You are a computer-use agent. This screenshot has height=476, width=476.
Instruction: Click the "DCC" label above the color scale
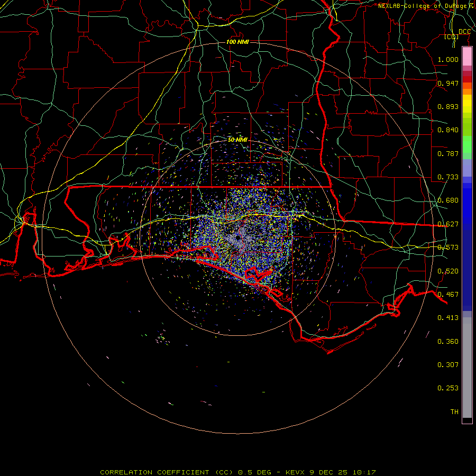coord(464,32)
